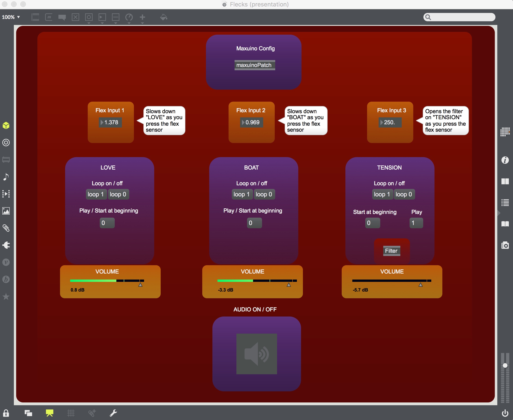Image resolution: width=513 pixels, height=420 pixels.
Task: Click the audio power icon bottom right
Action: [x=505, y=413]
